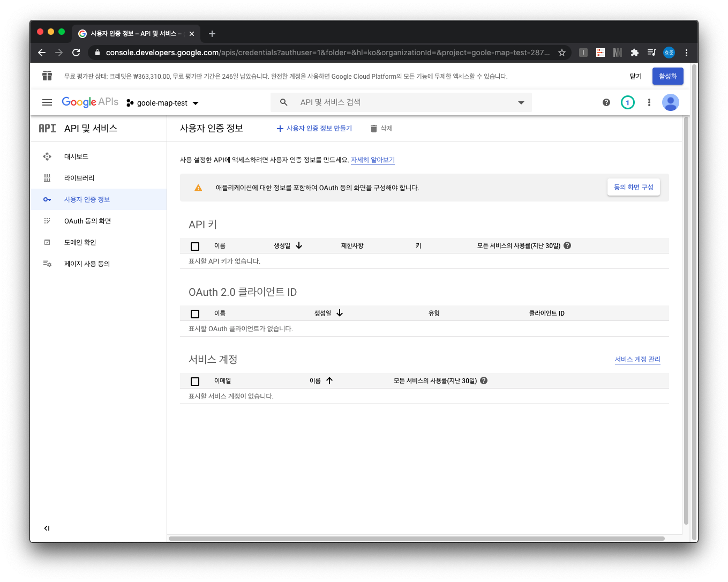
Task: Toggle the OAuth 2.0 select-all checkbox
Action: tap(195, 314)
